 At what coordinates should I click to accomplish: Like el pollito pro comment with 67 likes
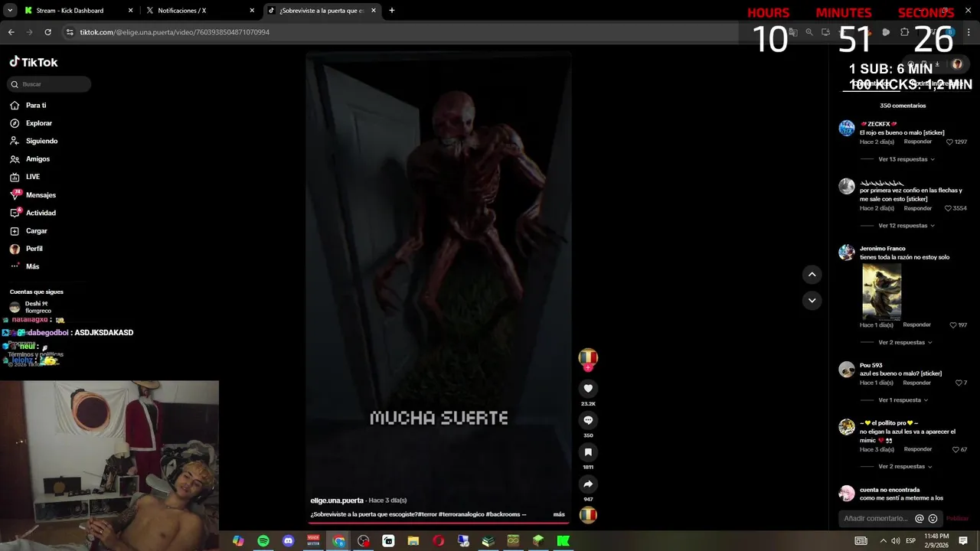(x=955, y=449)
